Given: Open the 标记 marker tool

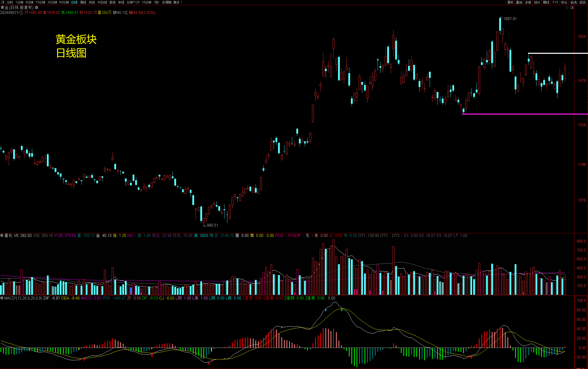Looking at the screenshot, I should 564,2.
